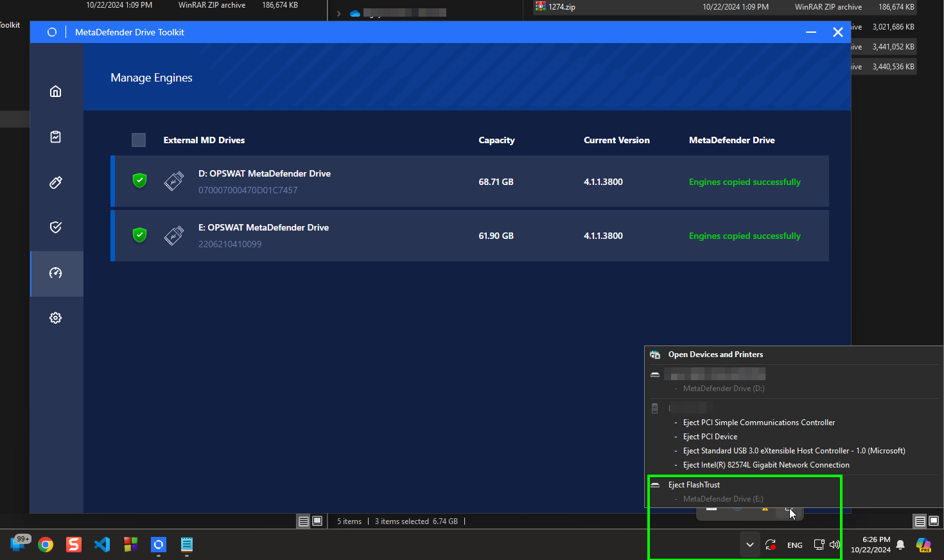Click Engines copied successfully for E: drive
The width and height of the screenshot is (944, 560).
tap(745, 236)
